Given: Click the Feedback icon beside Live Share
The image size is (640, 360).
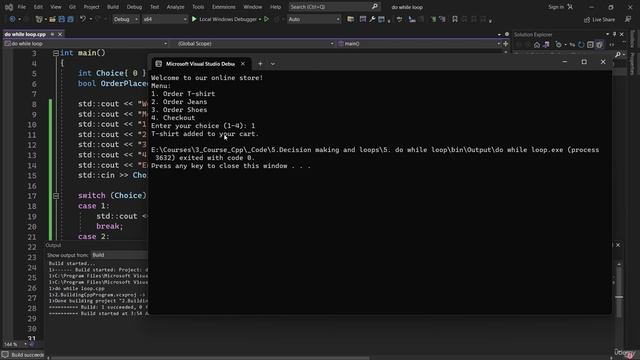Looking at the screenshot, I should pos(628,19).
